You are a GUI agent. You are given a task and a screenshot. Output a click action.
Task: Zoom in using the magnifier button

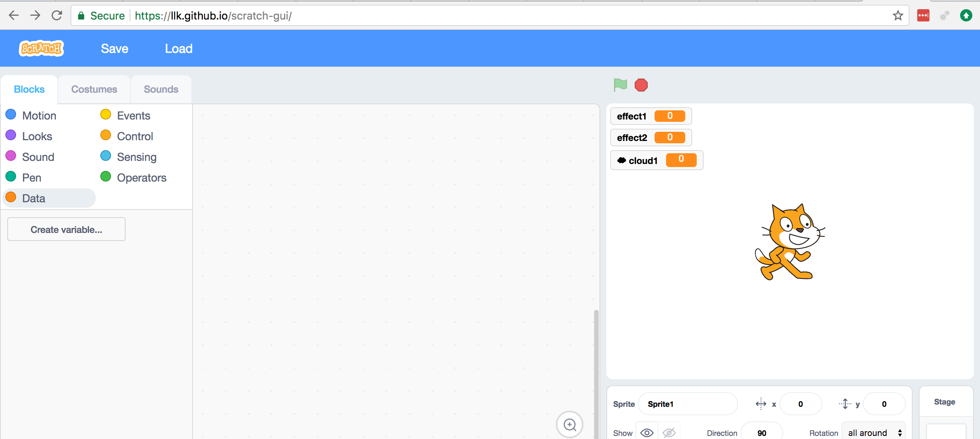coord(570,424)
